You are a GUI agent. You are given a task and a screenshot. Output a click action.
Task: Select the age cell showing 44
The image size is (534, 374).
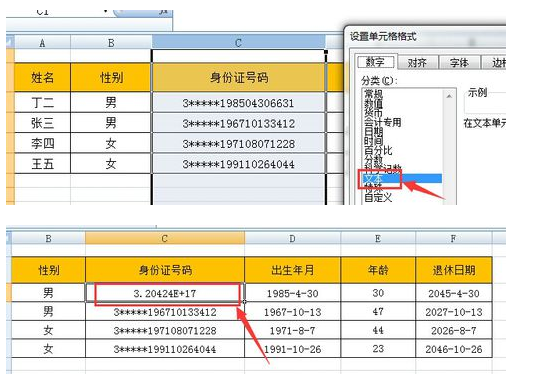[378, 330]
